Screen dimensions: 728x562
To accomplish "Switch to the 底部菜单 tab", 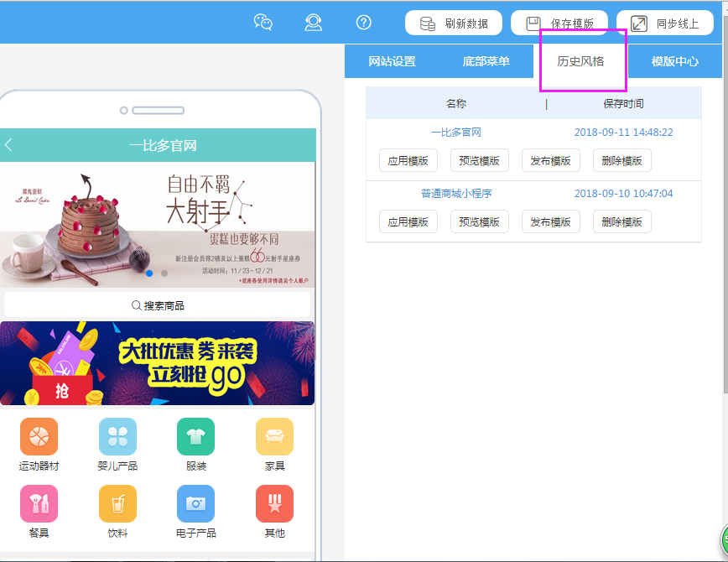I will (486, 61).
